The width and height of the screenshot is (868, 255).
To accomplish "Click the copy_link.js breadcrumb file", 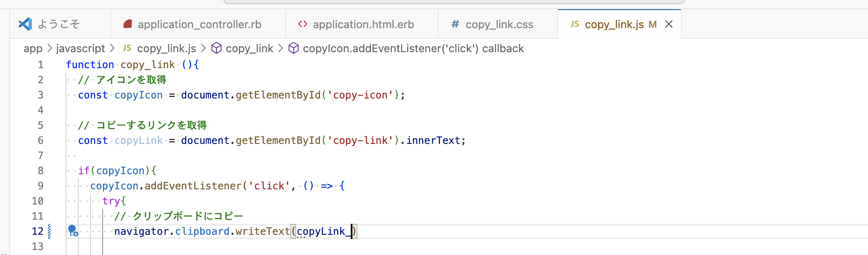I will pos(167,48).
